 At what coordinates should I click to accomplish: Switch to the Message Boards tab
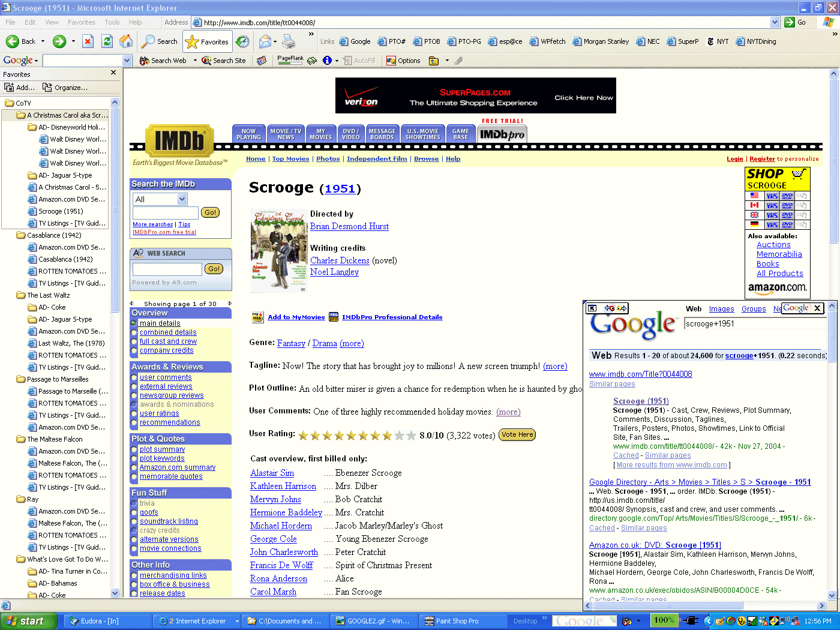click(382, 134)
